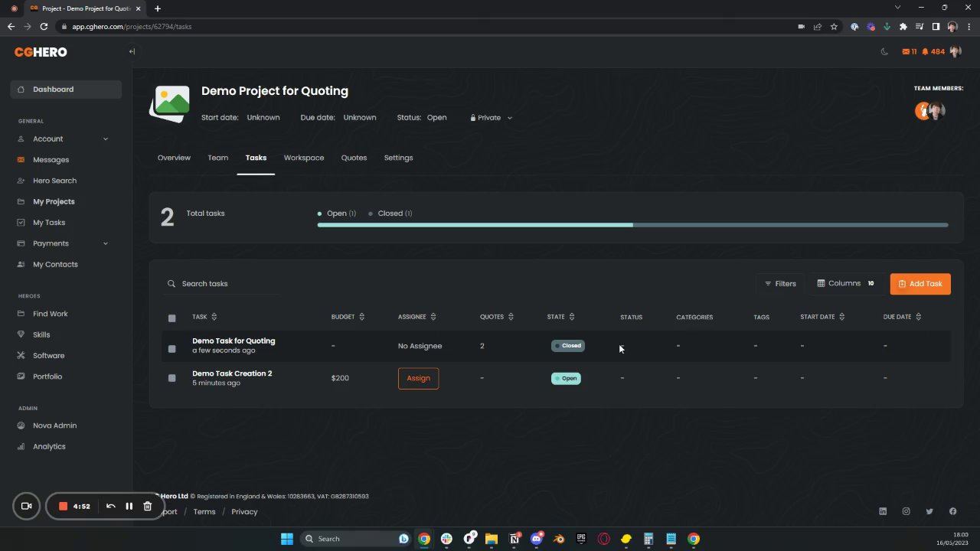Tick the select-all tasks checkbox
Viewport: 980px width, 551px height.
(171, 318)
